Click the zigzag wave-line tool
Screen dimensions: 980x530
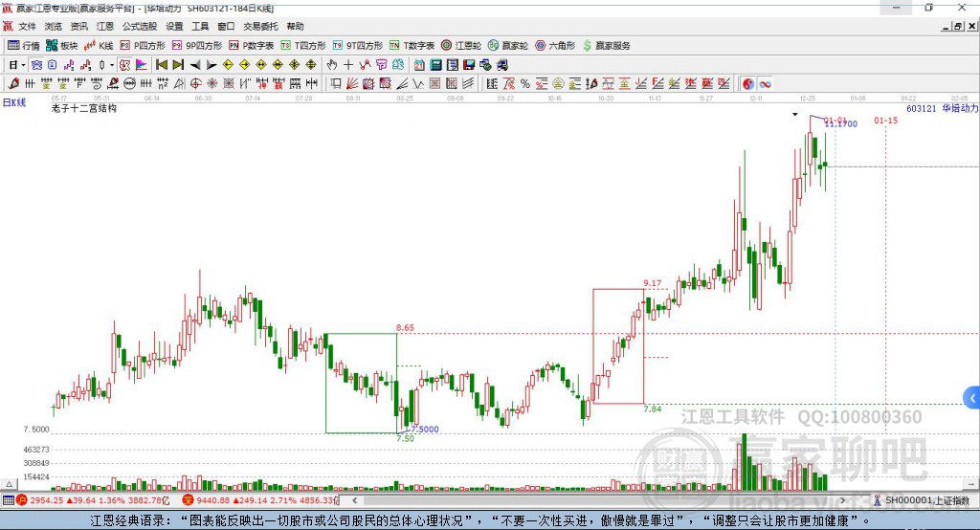pos(418,84)
